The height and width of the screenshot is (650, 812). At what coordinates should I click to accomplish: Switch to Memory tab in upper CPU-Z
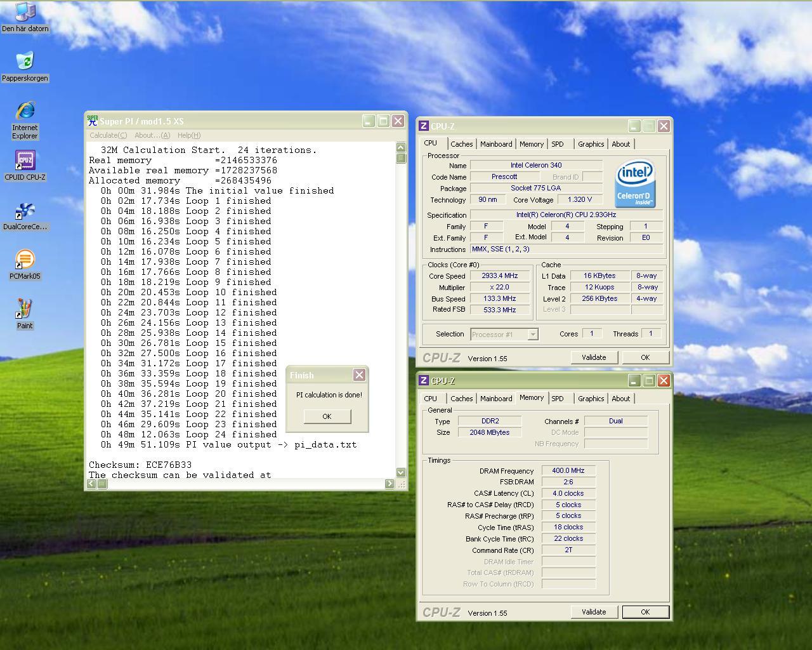tap(532, 144)
